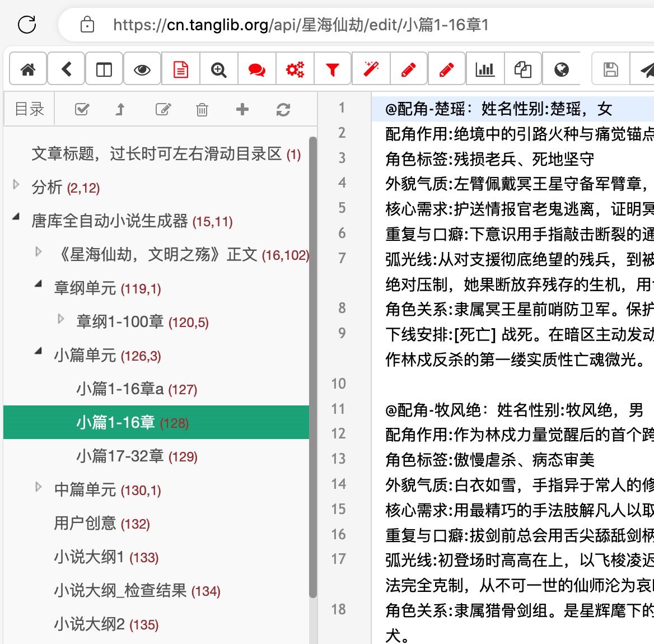Click line number 18 in gutter

338,609
